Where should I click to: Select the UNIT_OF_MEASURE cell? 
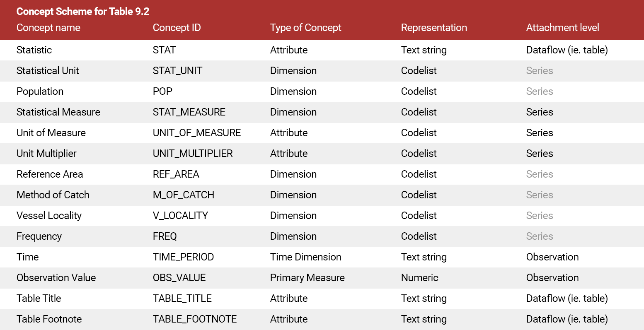(197, 133)
